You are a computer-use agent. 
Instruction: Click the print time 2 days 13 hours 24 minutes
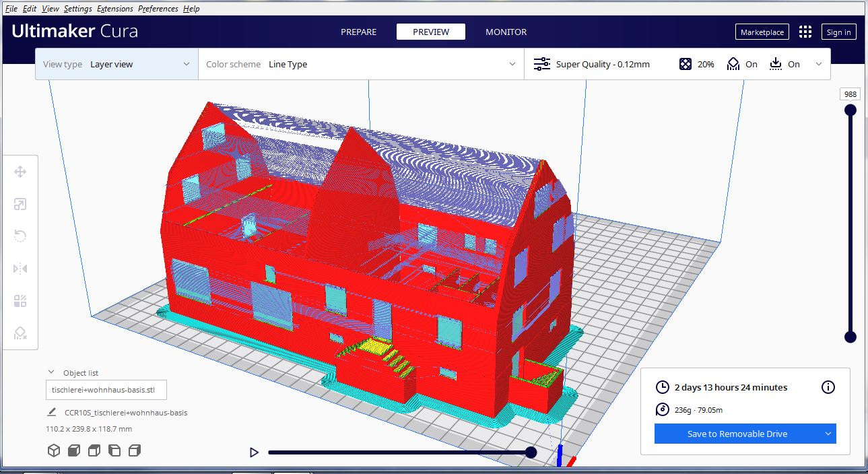[731, 387]
